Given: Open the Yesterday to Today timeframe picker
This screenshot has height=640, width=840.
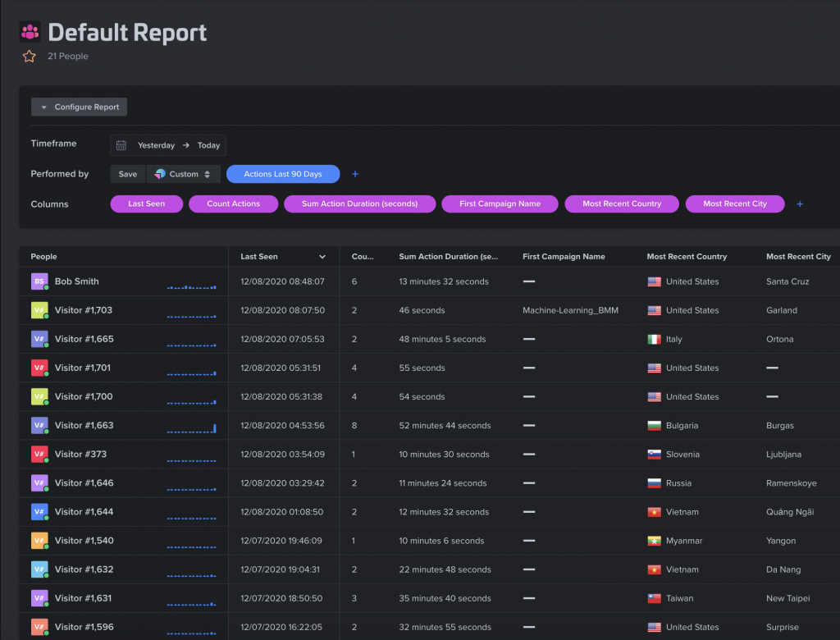Looking at the screenshot, I should [x=168, y=145].
